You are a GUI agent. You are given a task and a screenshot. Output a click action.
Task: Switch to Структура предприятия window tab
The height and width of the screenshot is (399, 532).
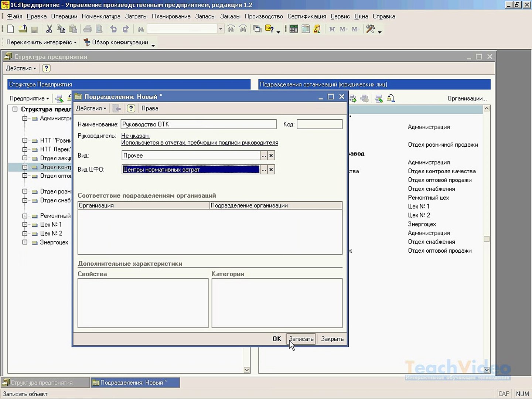point(45,383)
